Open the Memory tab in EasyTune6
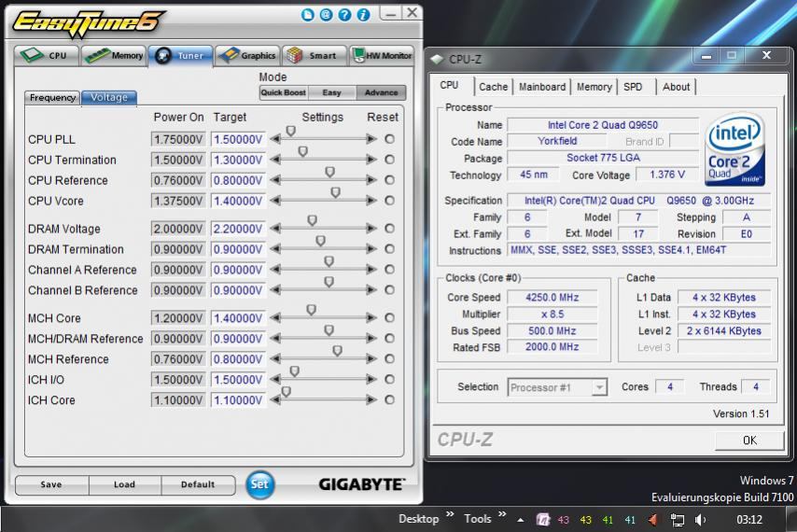797x532 pixels. point(114,55)
